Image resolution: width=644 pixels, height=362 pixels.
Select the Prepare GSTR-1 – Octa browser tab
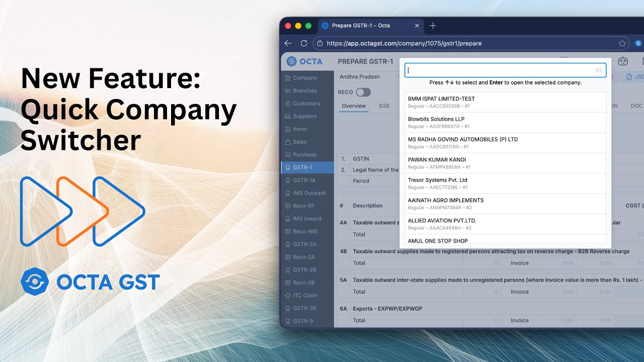371,26
